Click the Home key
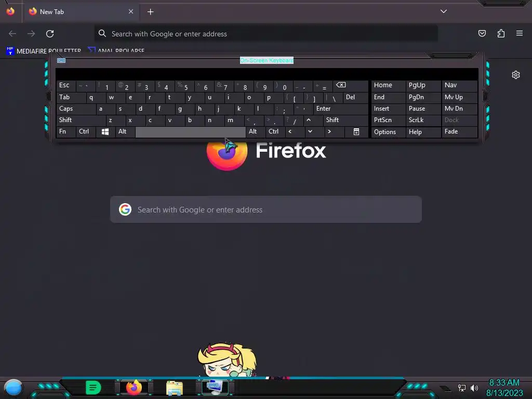The height and width of the screenshot is (399, 532). click(388, 85)
